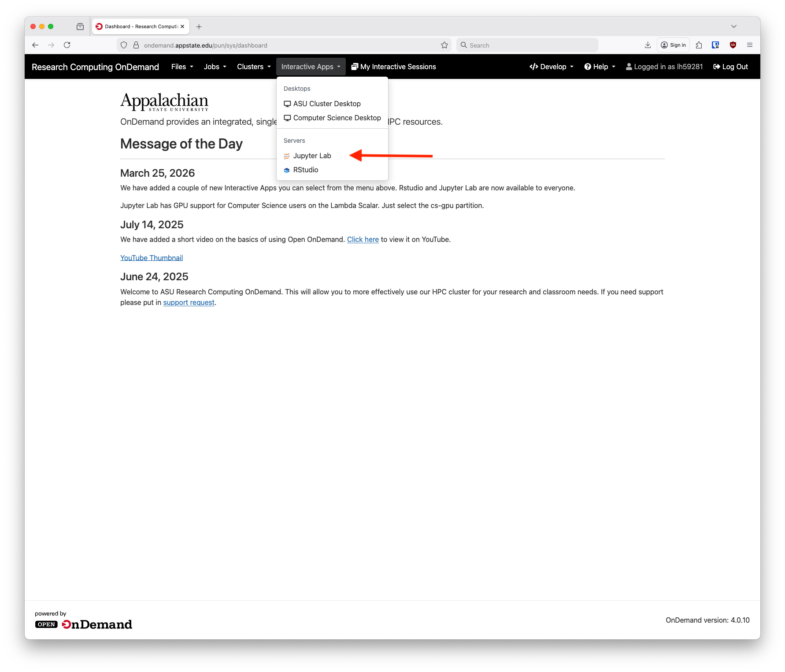This screenshot has width=785, height=672.
Task: Select Computer Science Desktop menu item
Action: (337, 118)
